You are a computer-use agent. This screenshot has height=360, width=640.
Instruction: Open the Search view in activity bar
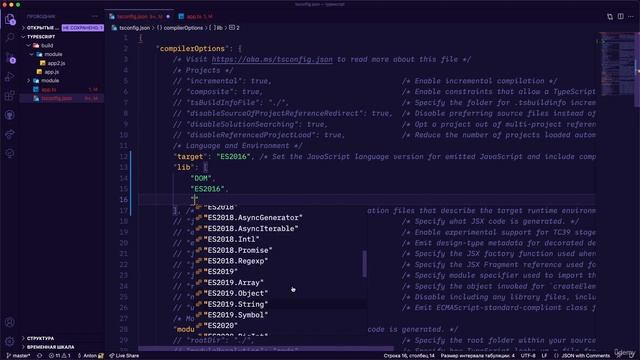[10, 38]
